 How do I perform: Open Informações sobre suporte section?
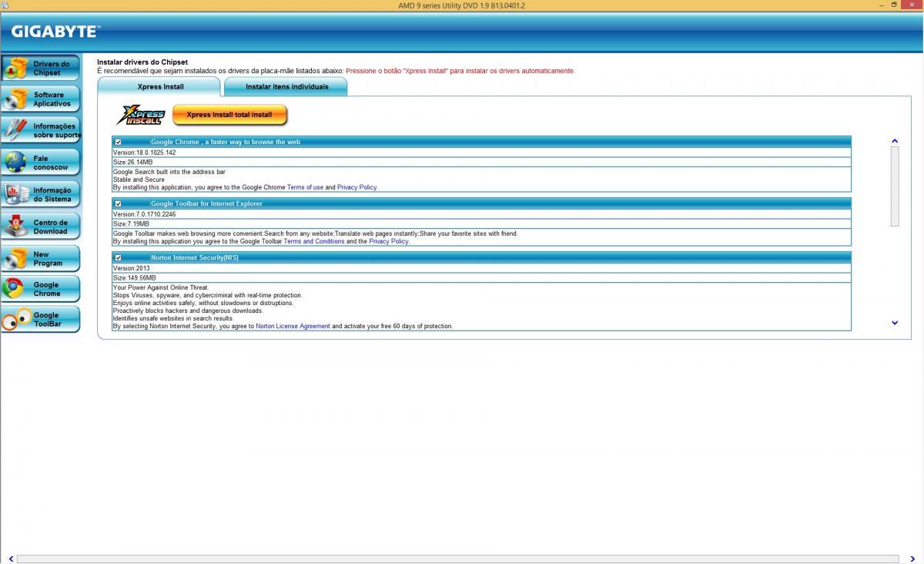click(41, 130)
